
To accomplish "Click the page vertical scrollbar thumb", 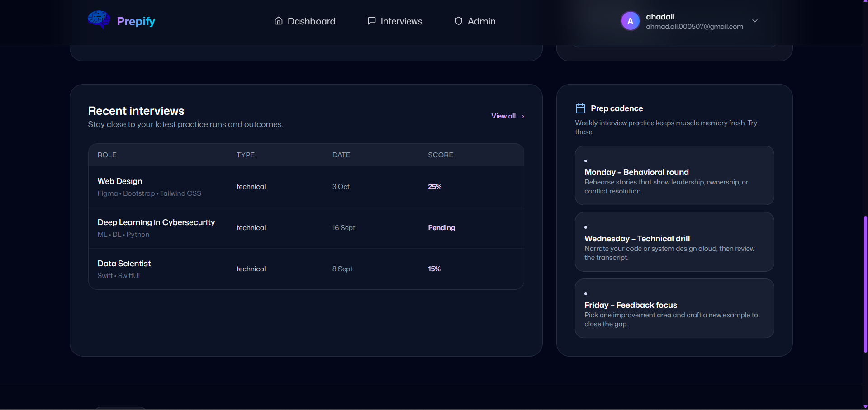I will (865, 284).
